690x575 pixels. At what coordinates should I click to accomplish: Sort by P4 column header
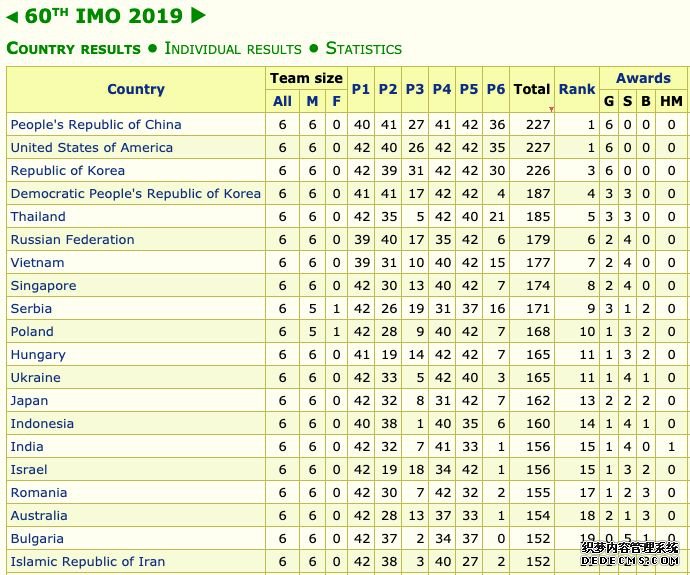point(442,89)
